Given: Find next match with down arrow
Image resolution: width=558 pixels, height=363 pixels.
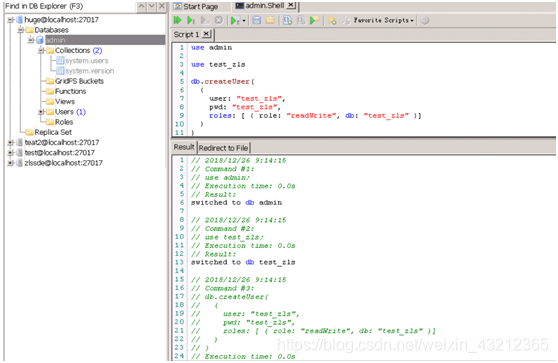Looking at the screenshot, I should (x=152, y=6).
